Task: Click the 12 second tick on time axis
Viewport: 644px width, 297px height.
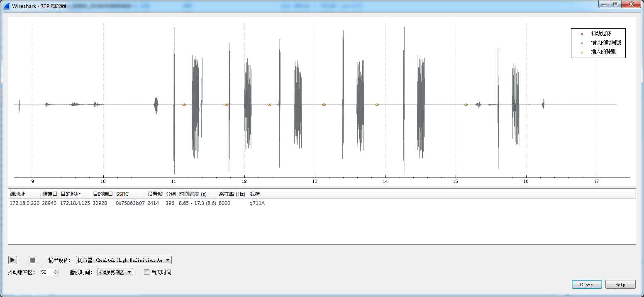Action: (244, 181)
